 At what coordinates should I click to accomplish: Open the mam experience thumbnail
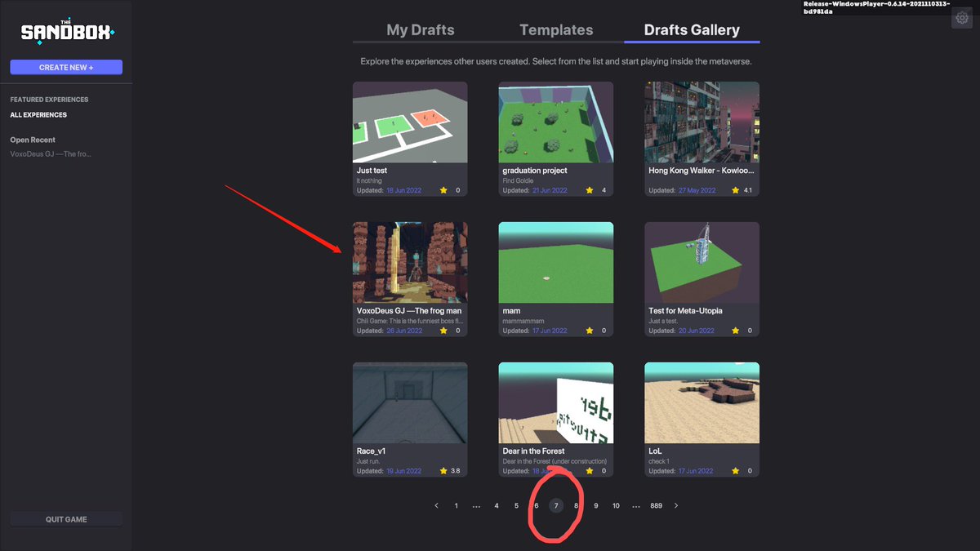[556, 262]
